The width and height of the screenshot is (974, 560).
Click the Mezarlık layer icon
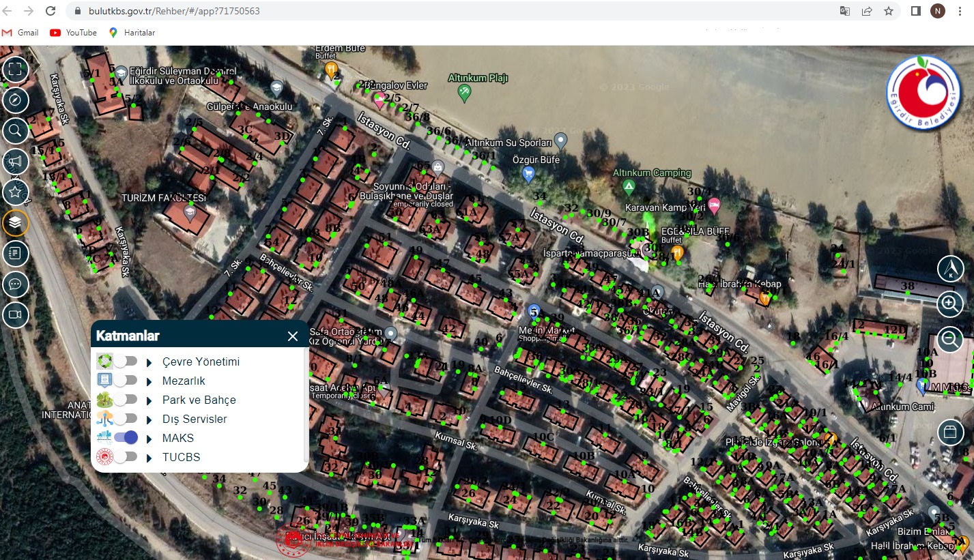(x=104, y=381)
